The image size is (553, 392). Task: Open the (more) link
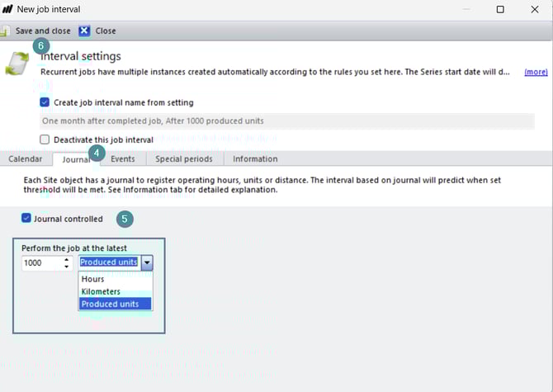[x=536, y=72]
